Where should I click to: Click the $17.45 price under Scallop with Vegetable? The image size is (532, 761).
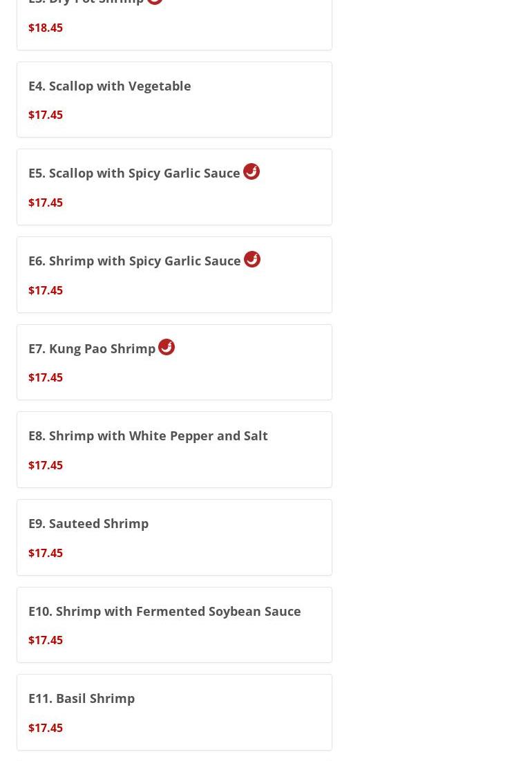(46, 115)
